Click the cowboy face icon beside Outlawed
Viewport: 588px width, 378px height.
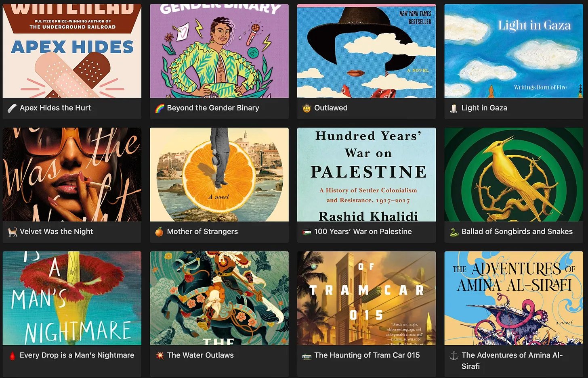[x=307, y=108]
